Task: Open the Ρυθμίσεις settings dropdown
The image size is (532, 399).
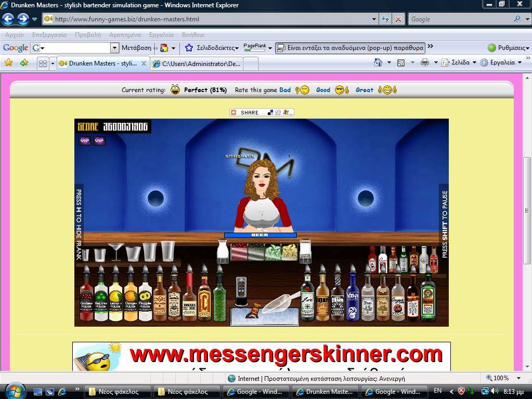Action: point(528,48)
